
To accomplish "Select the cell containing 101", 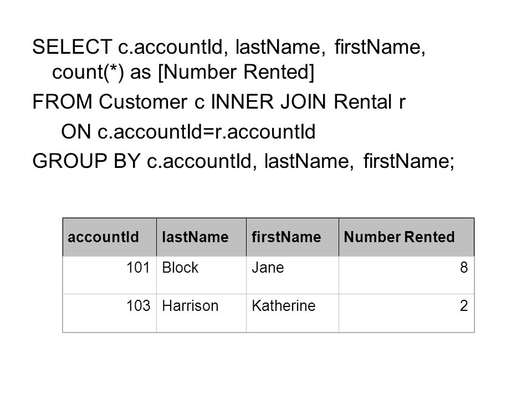I will [110, 275].
